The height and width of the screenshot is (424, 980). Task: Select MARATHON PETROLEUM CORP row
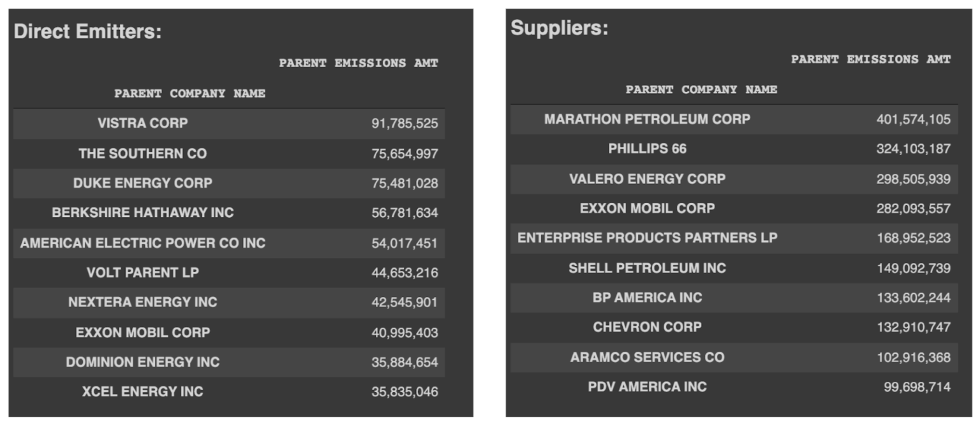pyautogui.click(x=734, y=119)
